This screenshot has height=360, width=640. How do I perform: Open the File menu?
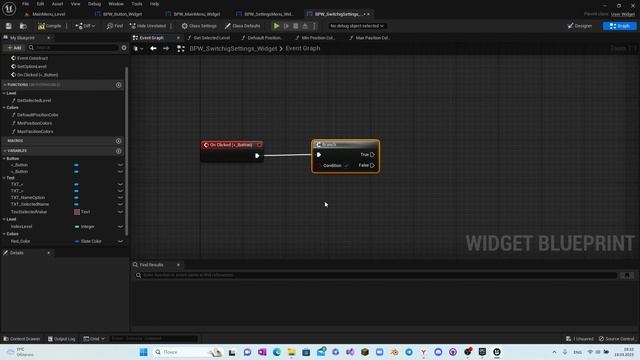tap(25, 4)
